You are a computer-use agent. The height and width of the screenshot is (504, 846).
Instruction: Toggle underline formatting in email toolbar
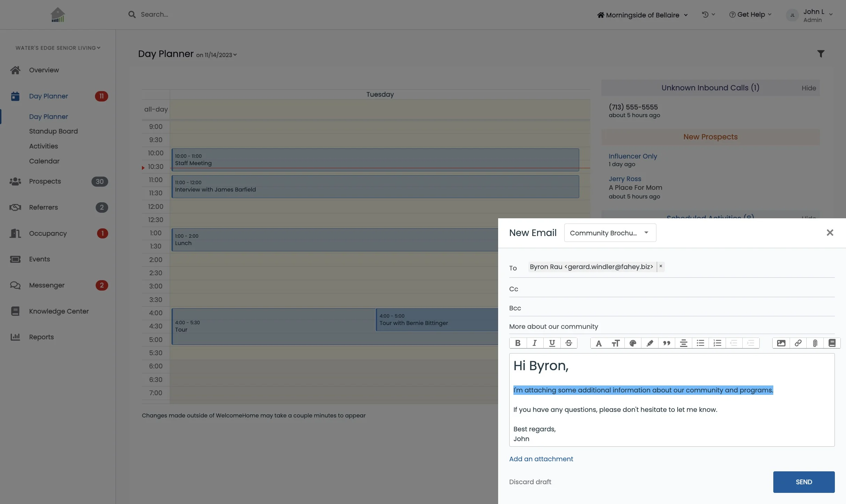tap(552, 343)
